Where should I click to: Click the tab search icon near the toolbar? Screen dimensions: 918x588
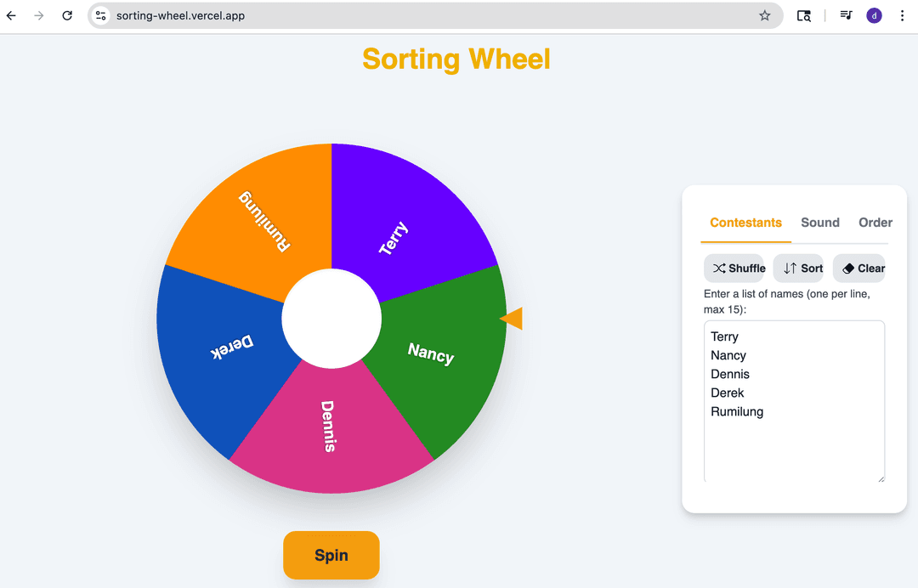[x=803, y=15]
